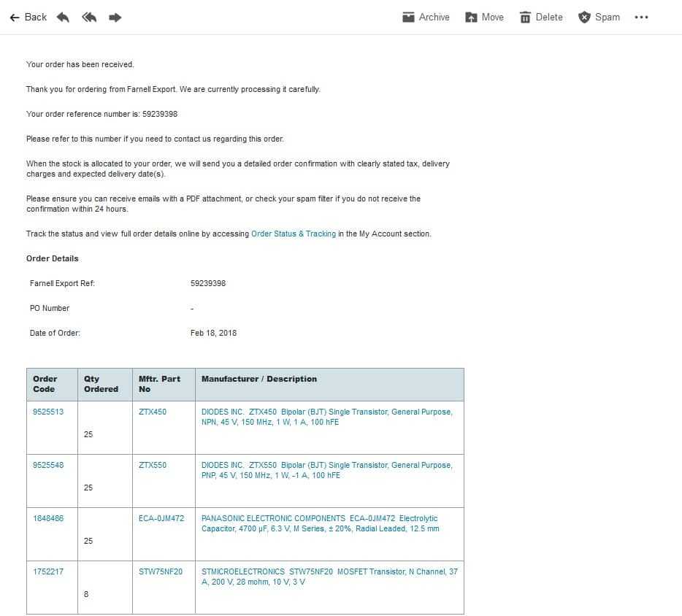The image size is (682, 616).
Task: Click the 'PO Number' label
Action: tap(50, 308)
